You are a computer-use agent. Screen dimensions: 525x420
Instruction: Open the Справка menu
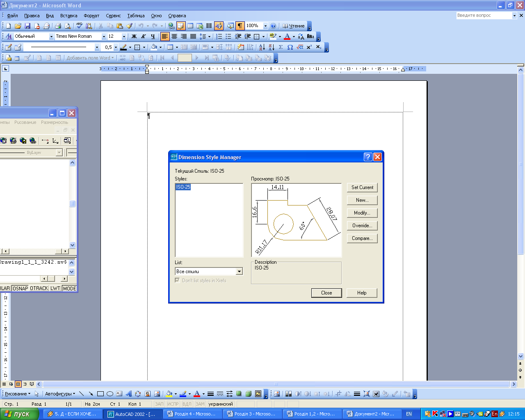pos(177,16)
